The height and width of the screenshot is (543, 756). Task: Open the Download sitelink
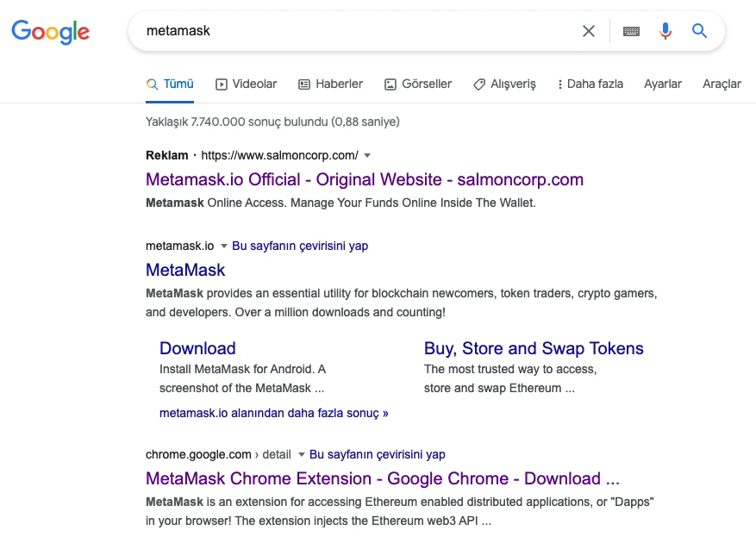click(197, 348)
